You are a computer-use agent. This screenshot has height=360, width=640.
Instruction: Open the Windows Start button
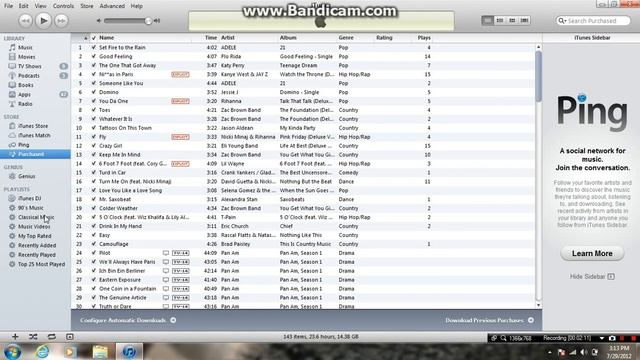click(13, 352)
